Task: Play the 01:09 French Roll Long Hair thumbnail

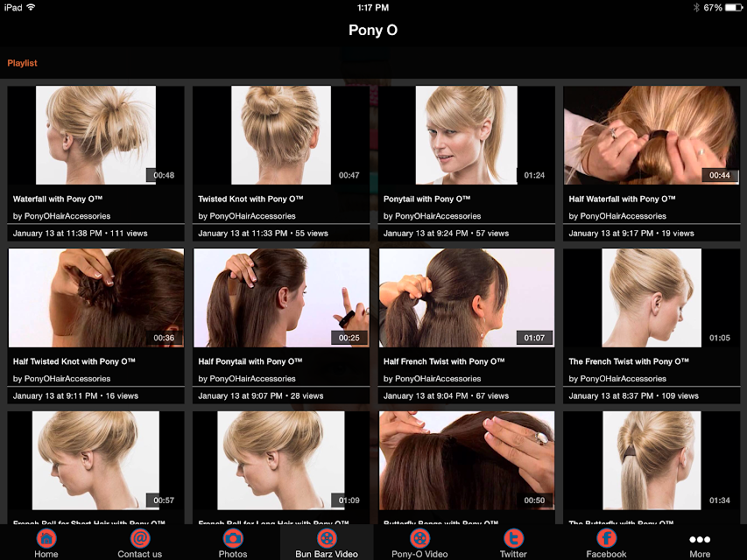Action: pyautogui.click(x=281, y=460)
